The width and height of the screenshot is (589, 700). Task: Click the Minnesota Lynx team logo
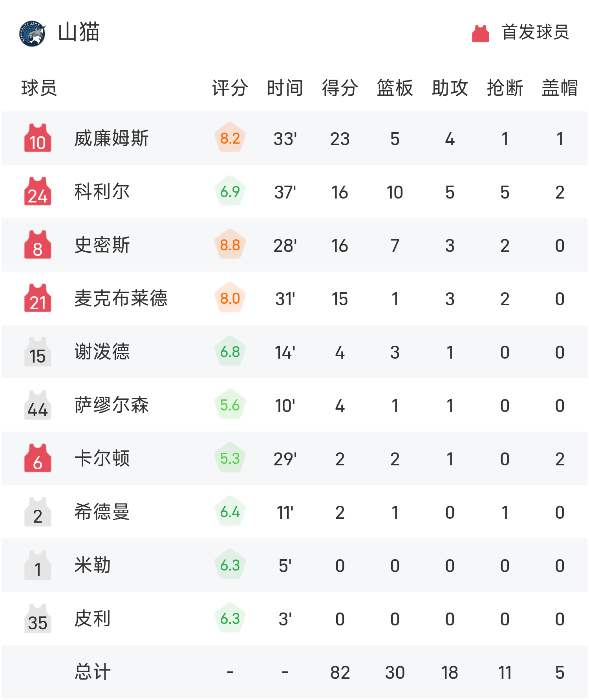point(33,33)
